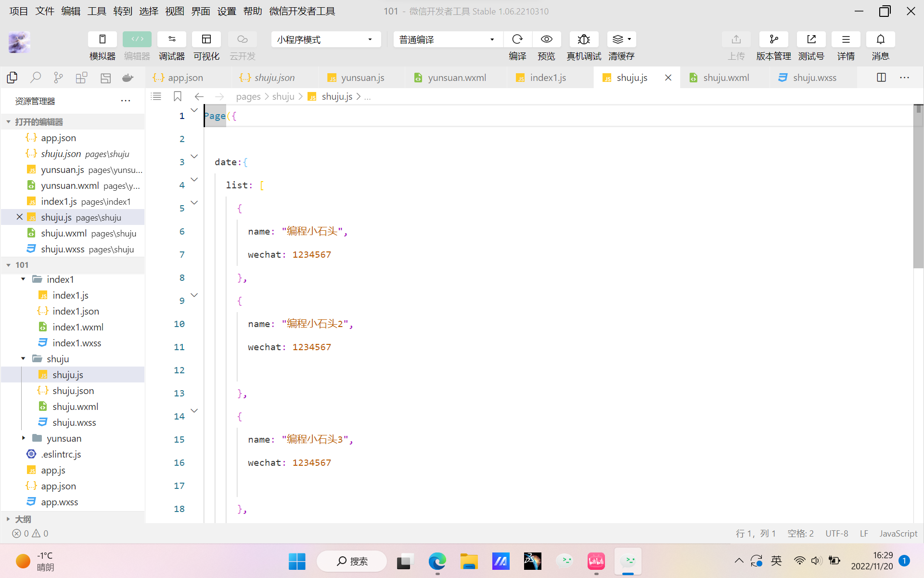The image size is (924, 578).
Task: Open search icon in the sidebar
Action: [35, 78]
